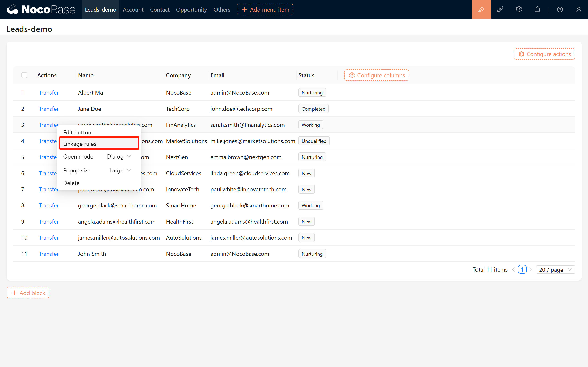The height and width of the screenshot is (367, 588).
Task: Click Add menu item button
Action: pos(265,9)
